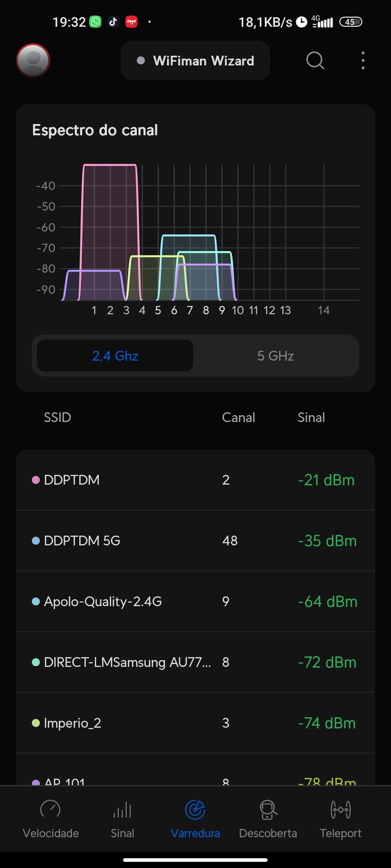Image resolution: width=391 pixels, height=868 pixels.
Task: Sort list by SSID header
Action: (57, 417)
